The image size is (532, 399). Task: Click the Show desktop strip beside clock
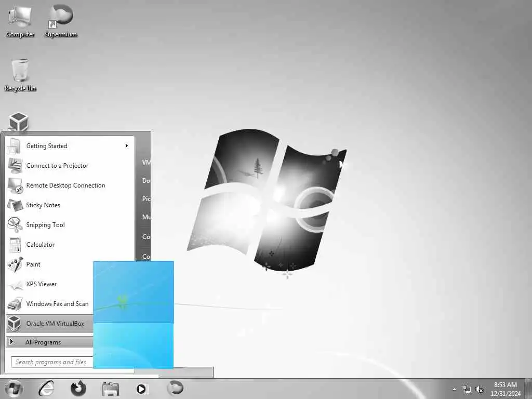point(528,389)
